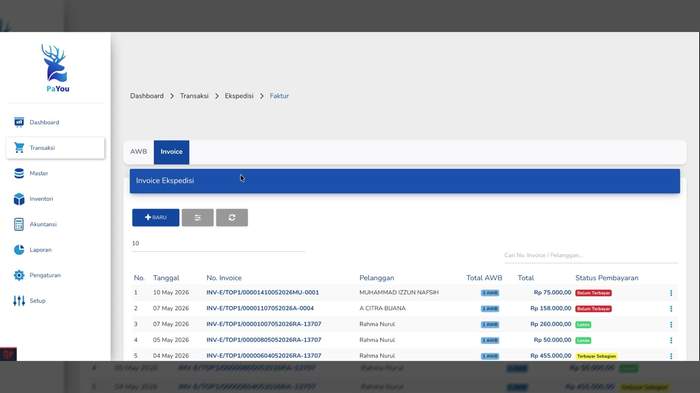Image resolution: width=700 pixels, height=393 pixels.
Task: Click Belum Terbayar status in row 2
Action: [x=593, y=309]
